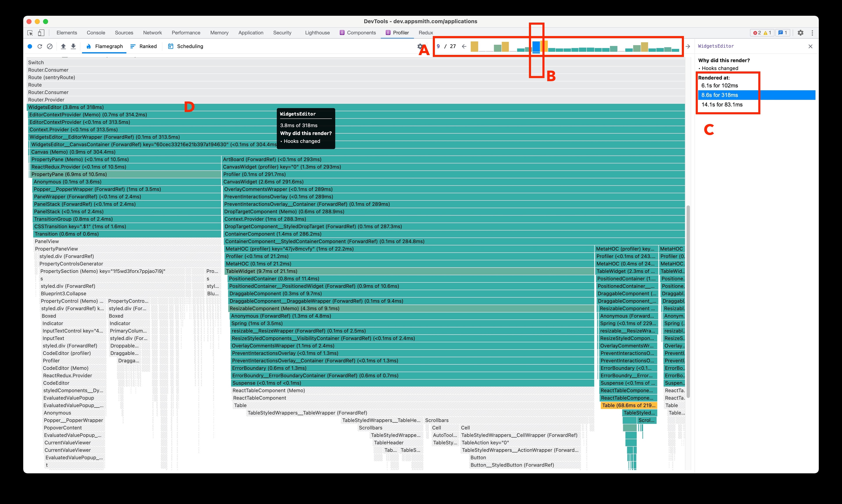Click TableWidget (9.7ms of 21.1ms) bar
Viewport: 842px width, 504px height.
coord(409,271)
